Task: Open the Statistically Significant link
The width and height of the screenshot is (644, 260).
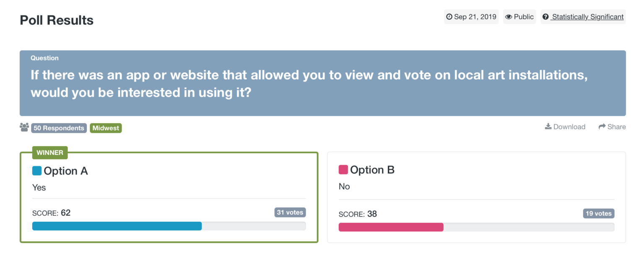Action: pos(588,17)
